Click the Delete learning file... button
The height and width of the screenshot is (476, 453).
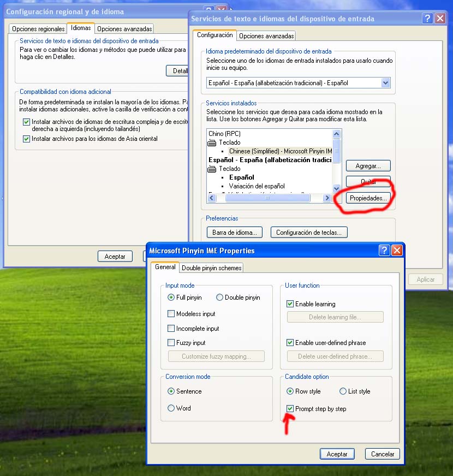click(x=335, y=317)
